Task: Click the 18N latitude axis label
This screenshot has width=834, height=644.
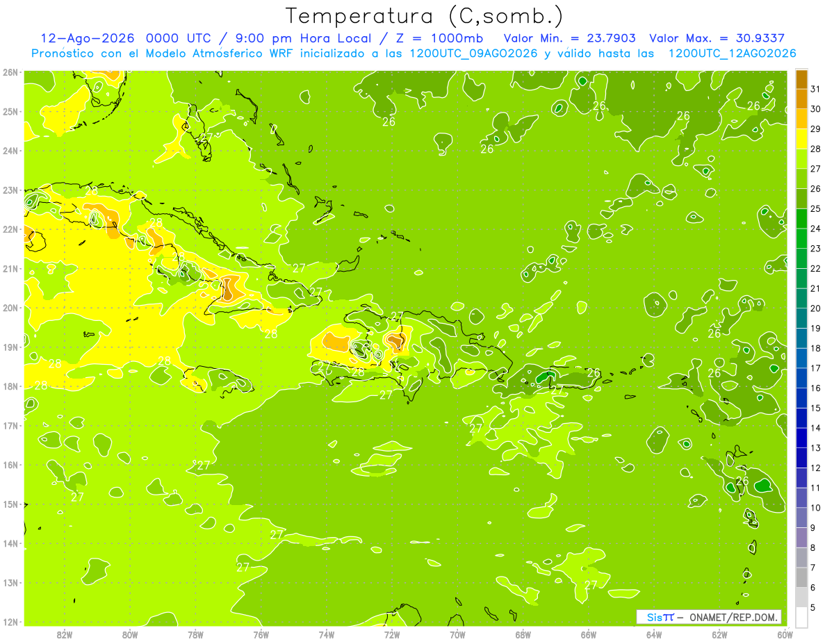Action: (x=10, y=386)
